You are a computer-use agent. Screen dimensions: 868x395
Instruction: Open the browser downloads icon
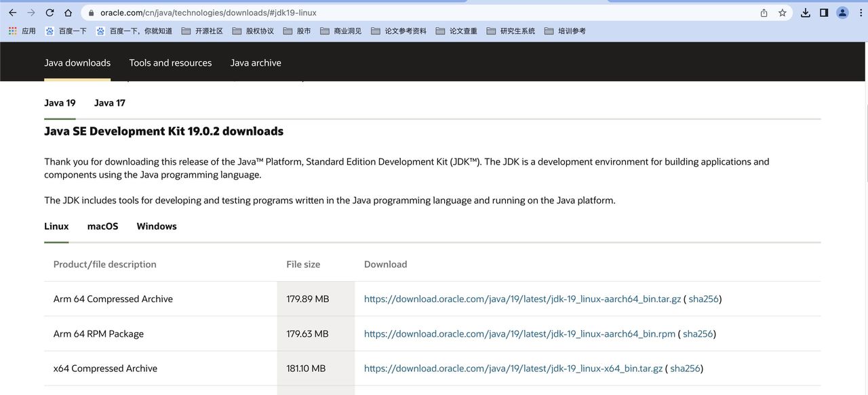(x=806, y=13)
